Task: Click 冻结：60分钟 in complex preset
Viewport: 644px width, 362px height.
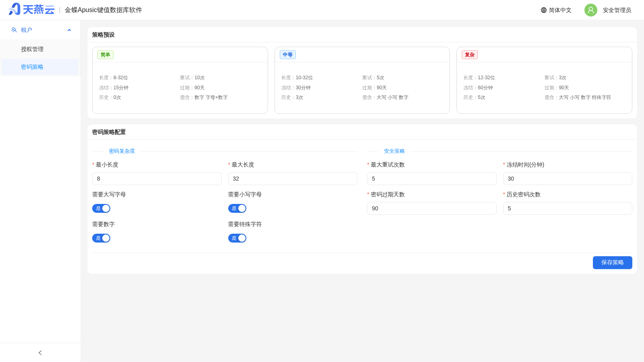Action: (478, 88)
